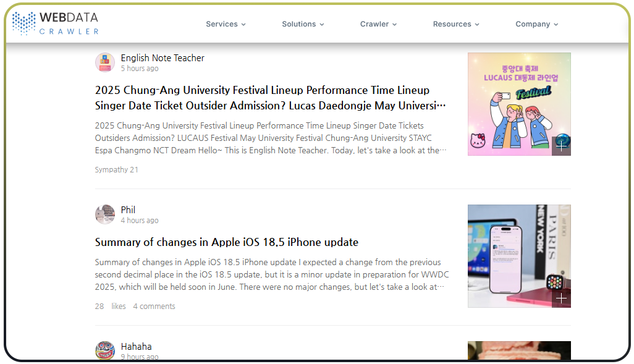This screenshot has width=634, height=364.
Task: Click the WebData Crawler logo
Action: click(x=56, y=23)
